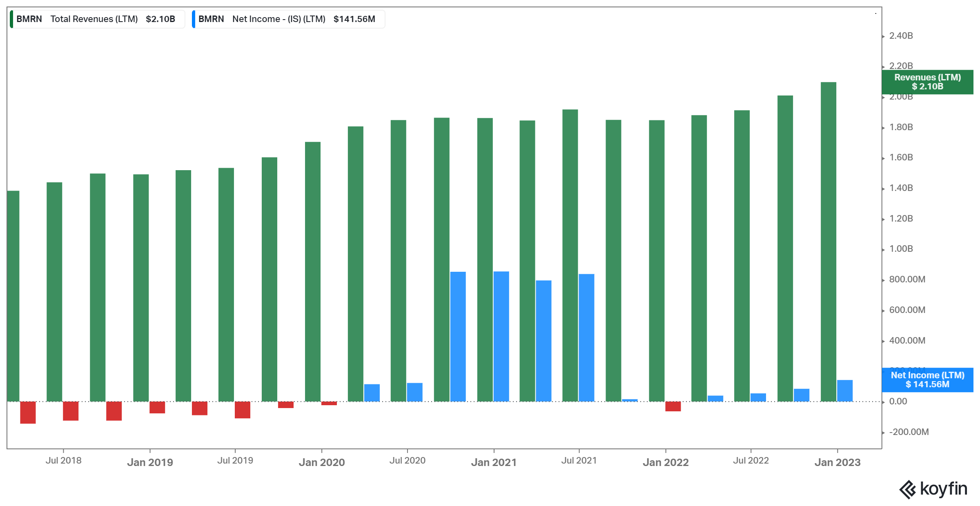Viewport: 980px width, 506px height.
Task: Select the BMRN Total Revenues legend chip
Action: pos(97,19)
